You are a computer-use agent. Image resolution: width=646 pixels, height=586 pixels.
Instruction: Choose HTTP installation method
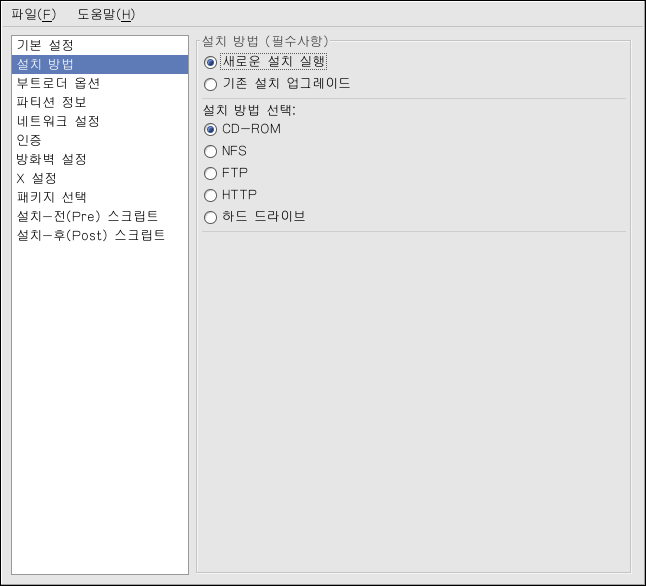coord(210,196)
